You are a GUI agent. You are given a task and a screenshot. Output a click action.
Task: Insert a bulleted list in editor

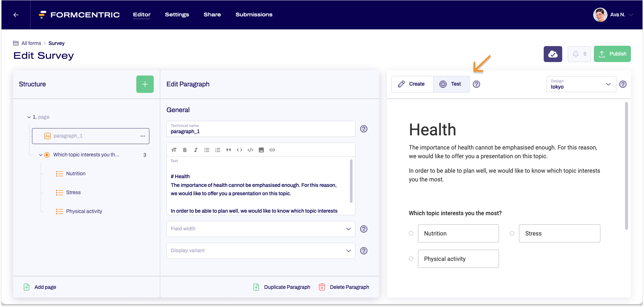click(x=206, y=150)
